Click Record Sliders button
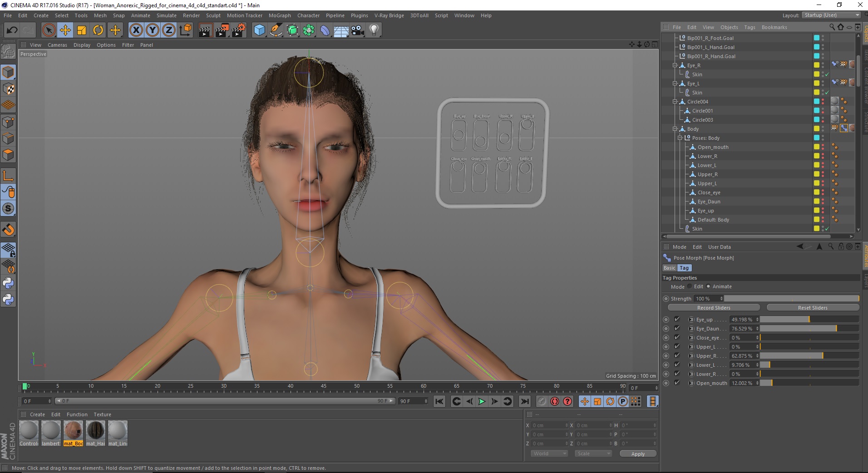The width and height of the screenshot is (868, 473). click(x=714, y=308)
